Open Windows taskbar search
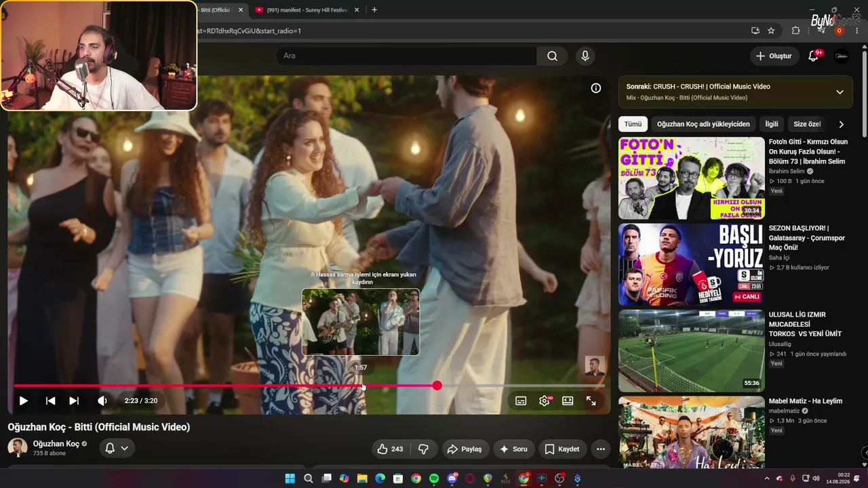 pos(309,479)
